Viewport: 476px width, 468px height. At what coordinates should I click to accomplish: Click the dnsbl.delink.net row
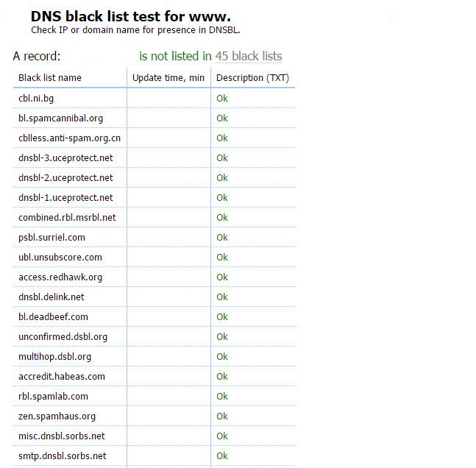click(x=51, y=297)
